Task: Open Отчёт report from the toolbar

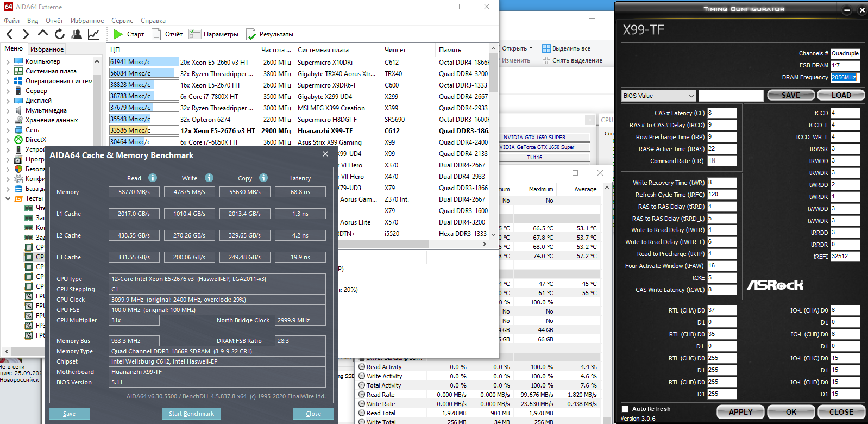Action: pyautogui.click(x=168, y=34)
